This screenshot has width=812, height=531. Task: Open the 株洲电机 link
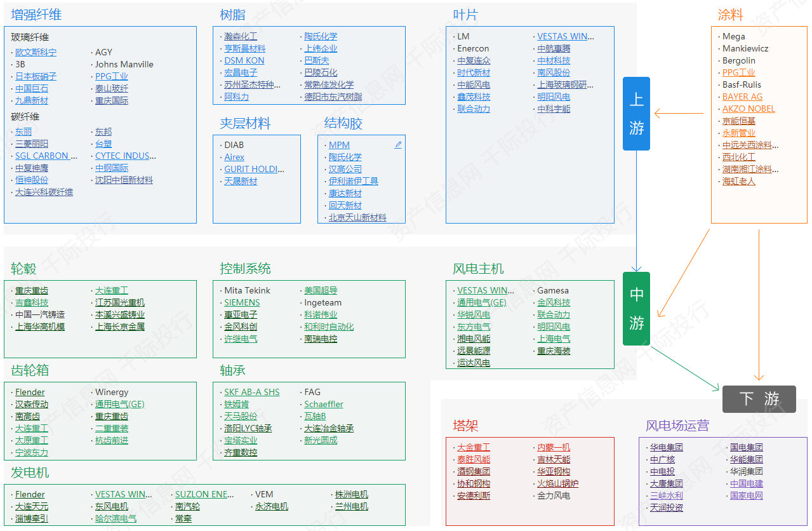pos(352,494)
